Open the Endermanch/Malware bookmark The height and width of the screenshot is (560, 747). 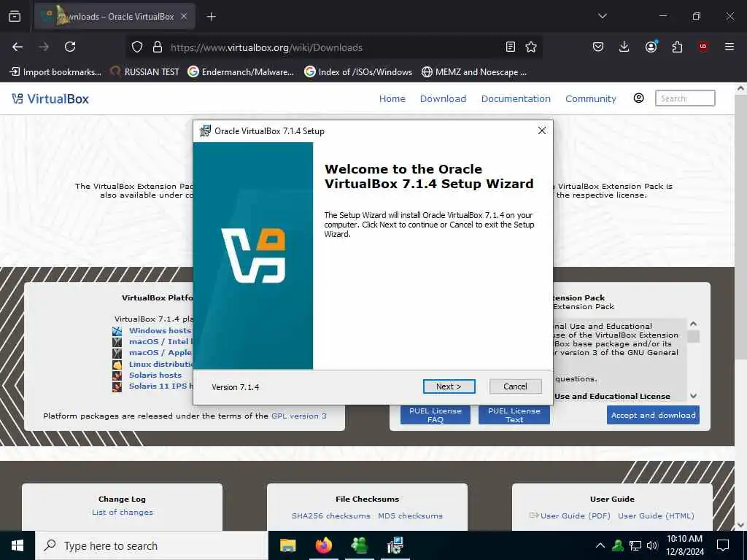coord(241,72)
